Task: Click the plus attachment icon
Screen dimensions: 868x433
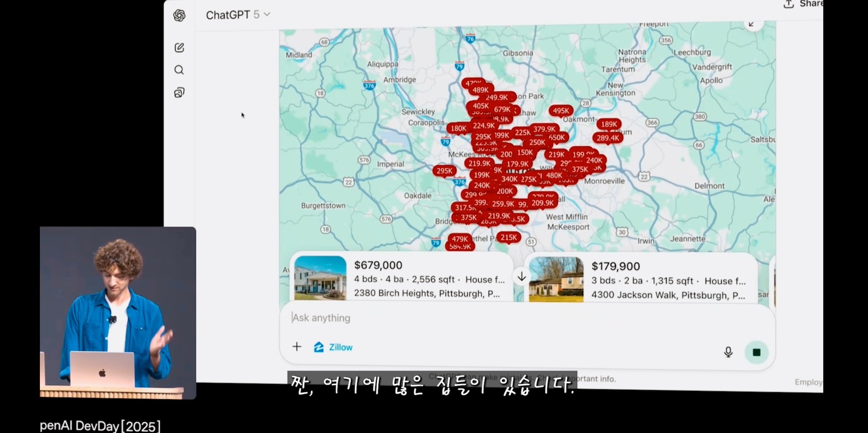Action: (297, 347)
